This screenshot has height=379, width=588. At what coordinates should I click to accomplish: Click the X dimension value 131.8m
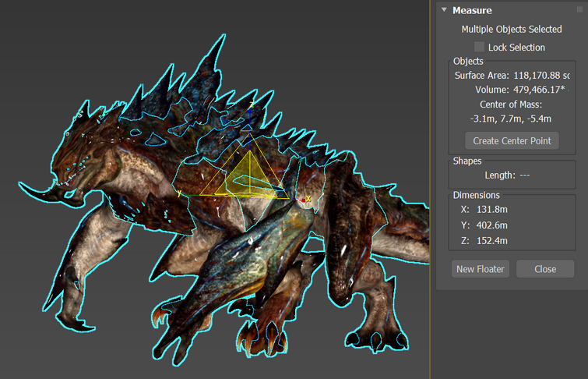492,209
